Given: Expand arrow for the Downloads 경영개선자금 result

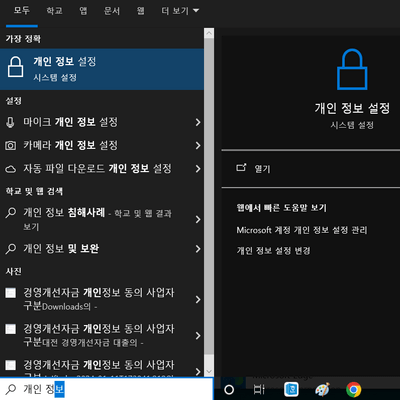Looking at the screenshot, I should (198, 299).
